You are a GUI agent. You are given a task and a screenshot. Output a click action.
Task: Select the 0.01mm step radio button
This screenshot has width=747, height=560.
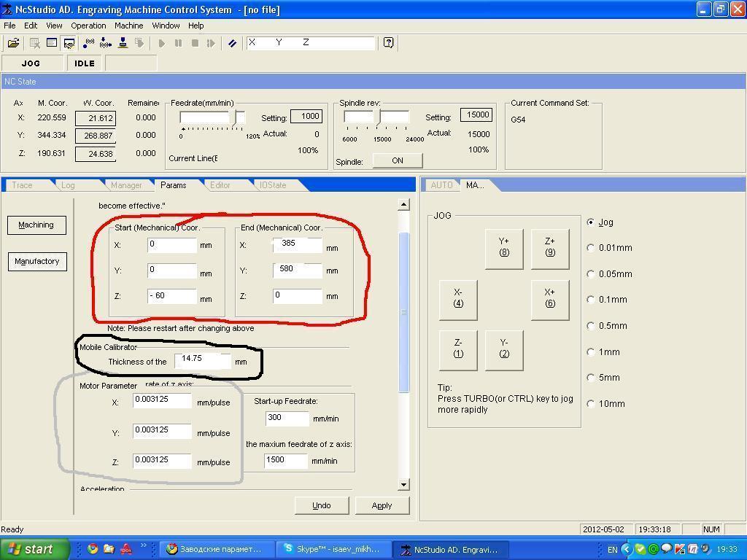click(x=591, y=248)
